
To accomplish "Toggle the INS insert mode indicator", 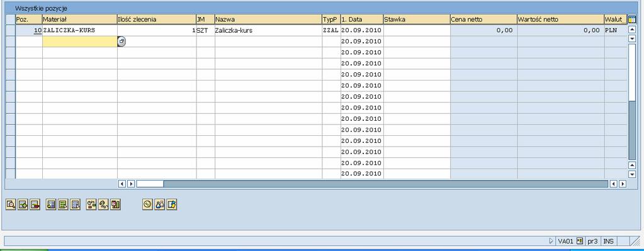I will pos(608,241).
